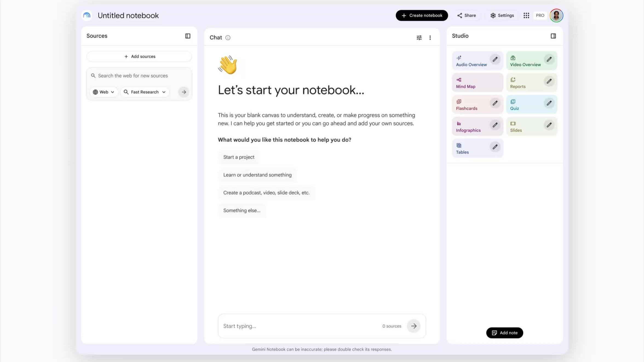The height and width of the screenshot is (362, 644).
Task: Expand the Web source type dropdown
Action: click(x=104, y=92)
